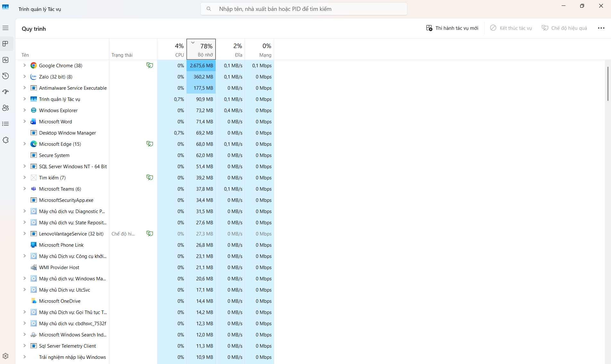Open the Startup apps sidebar icon
Screen dimensions: 611x364
[5, 92]
